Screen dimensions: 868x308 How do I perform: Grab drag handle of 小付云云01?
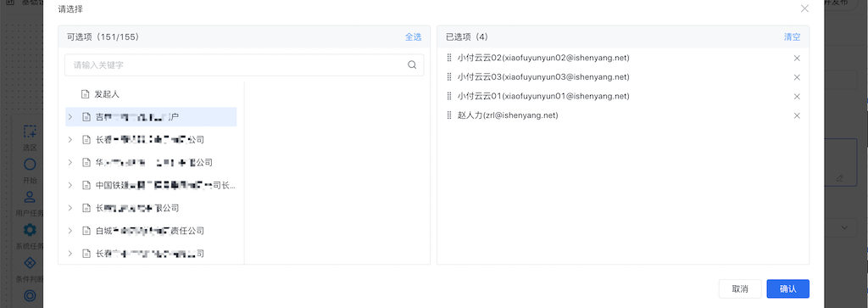coord(449,97)
